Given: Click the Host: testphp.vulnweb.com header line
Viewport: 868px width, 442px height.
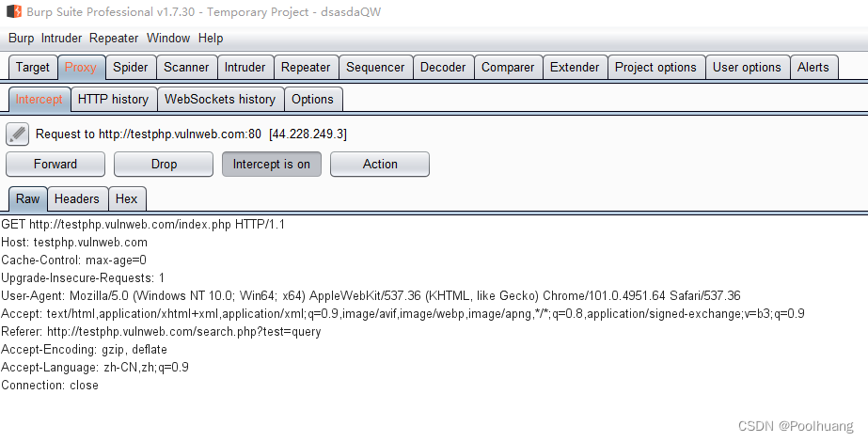Looking at the screenshot, I should [74, 242].
